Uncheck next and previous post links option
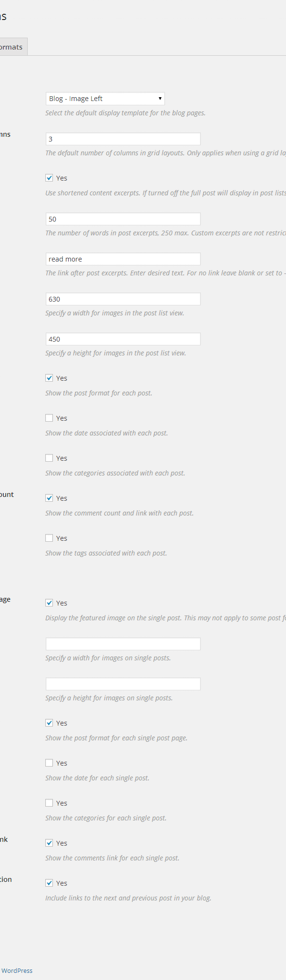This screenshot has height=980, width=286. [49, 883]
